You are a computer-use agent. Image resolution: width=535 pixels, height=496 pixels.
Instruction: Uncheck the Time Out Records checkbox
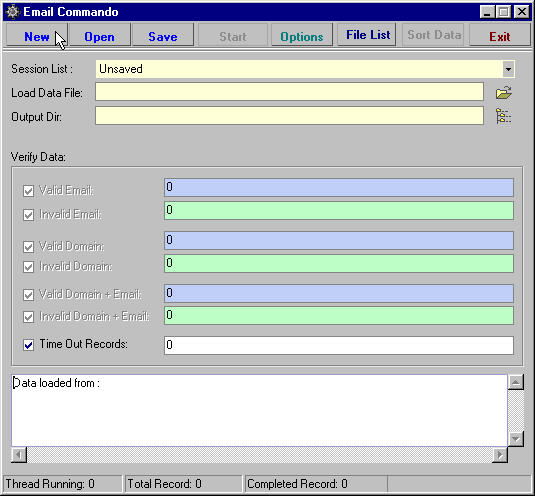[28, 345]
